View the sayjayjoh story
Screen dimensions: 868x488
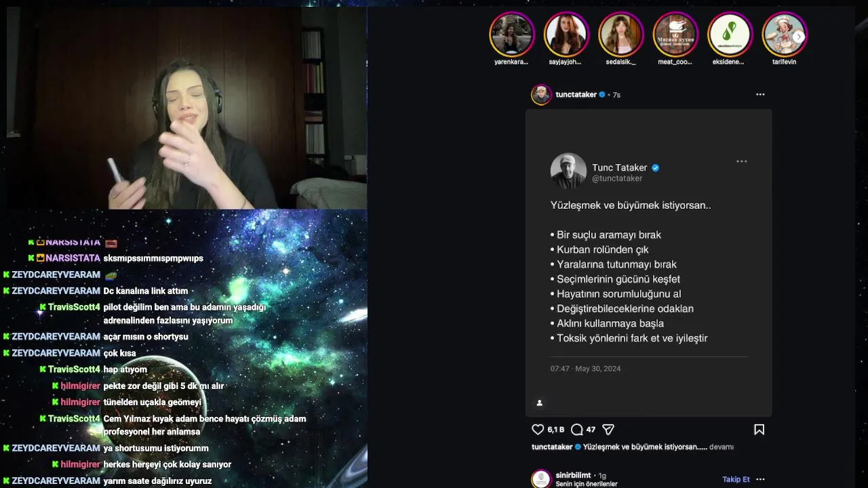click(x=566, y=35)
